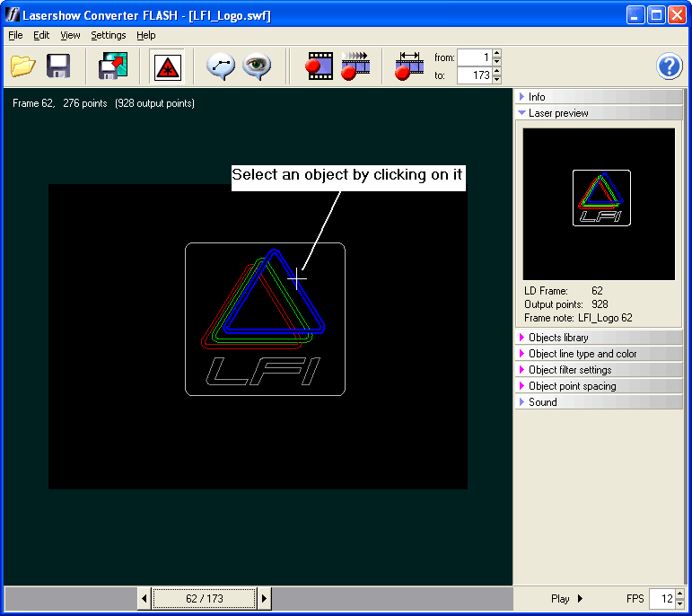Click the 62 / 173 frame slider handle
The image size is (692, 616).
[205, 599]
